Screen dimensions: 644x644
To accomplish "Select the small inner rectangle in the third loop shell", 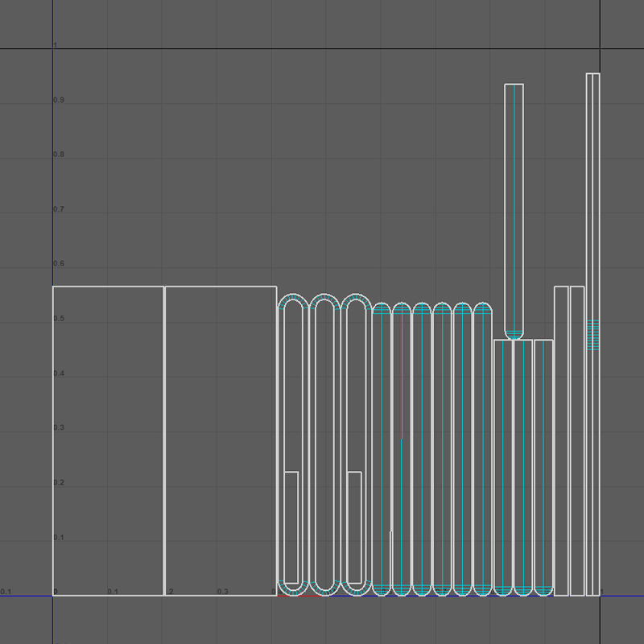I will point(354,527).
